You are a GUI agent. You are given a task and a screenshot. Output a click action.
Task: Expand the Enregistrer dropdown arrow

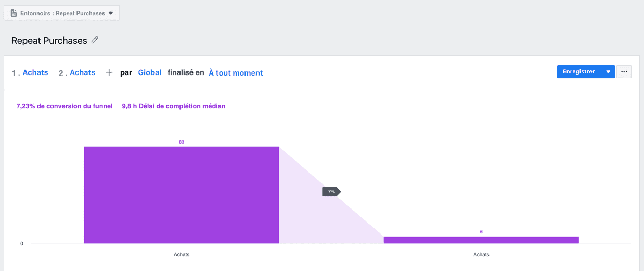(608, 72)
